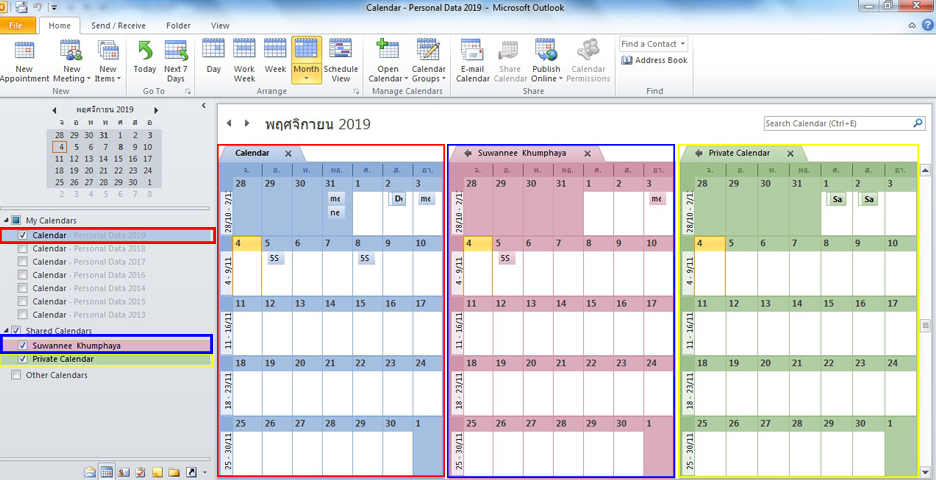Close the Suwannee Khumphaya calendar tab
Viewport: 936px width, 480px height.
587,153
